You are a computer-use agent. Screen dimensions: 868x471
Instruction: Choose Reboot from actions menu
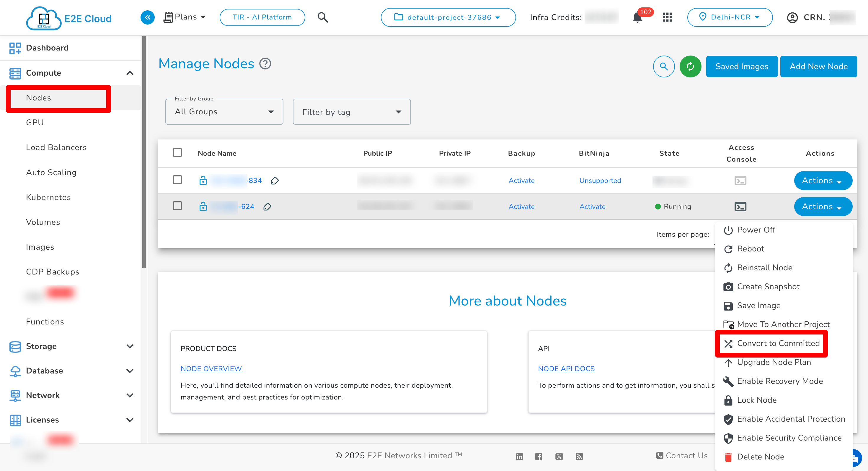tap(784, 249)
